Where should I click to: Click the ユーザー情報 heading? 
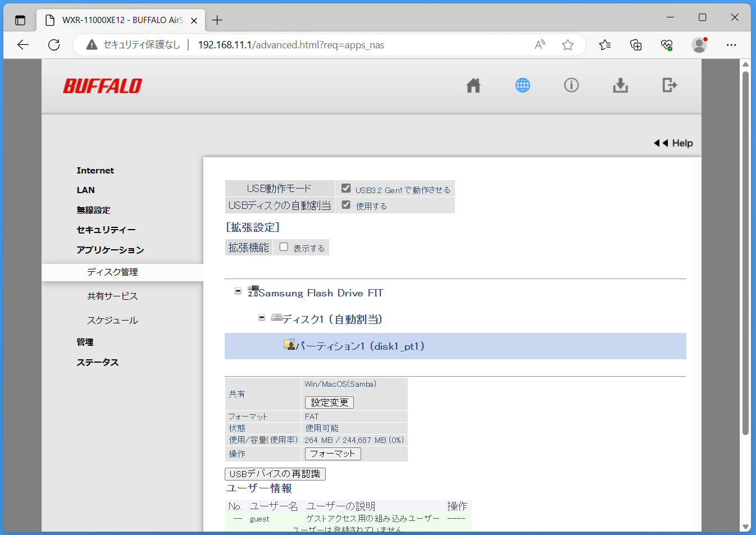click(259, 488)
